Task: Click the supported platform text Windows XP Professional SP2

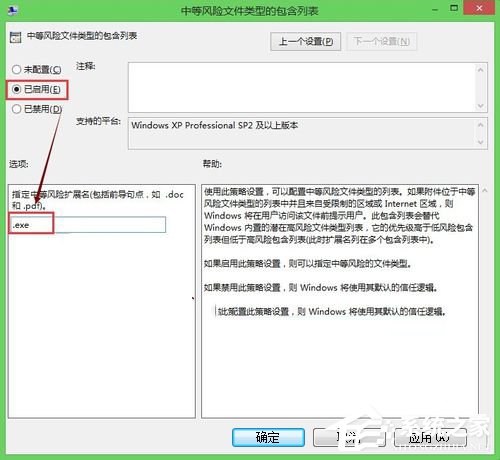Action: coord(215,125)
